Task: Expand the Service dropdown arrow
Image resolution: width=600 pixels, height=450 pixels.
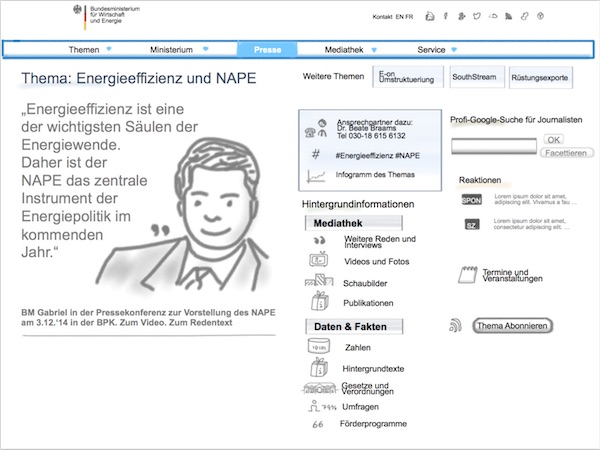Action: [x=454, y=49]
